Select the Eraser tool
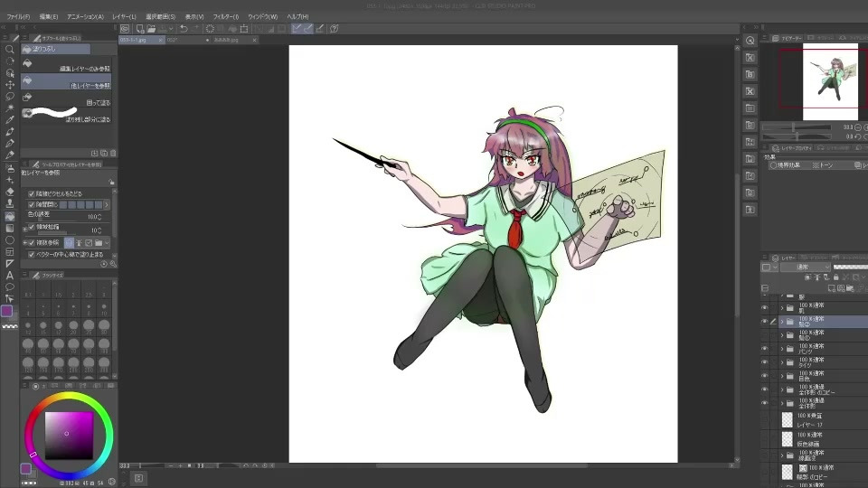 [9, 192]
